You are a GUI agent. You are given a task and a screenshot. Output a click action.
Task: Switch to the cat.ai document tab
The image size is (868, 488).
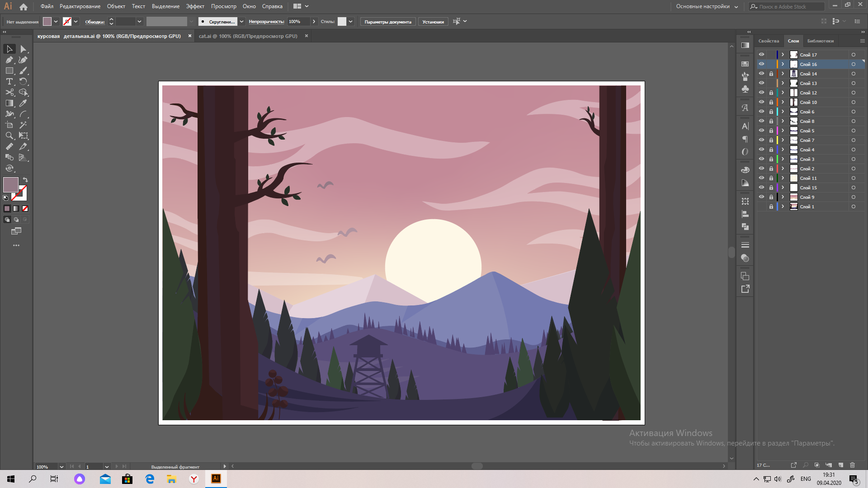tap(248, 36)
